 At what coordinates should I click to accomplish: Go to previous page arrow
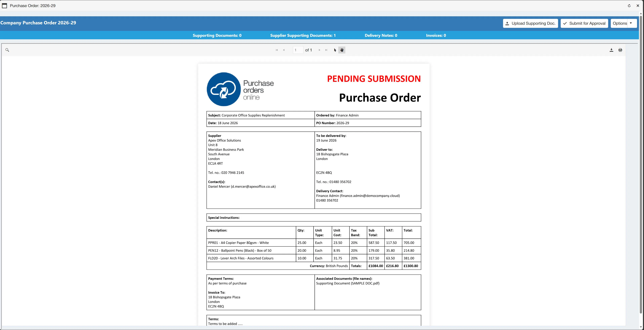[x=284, y=50]
